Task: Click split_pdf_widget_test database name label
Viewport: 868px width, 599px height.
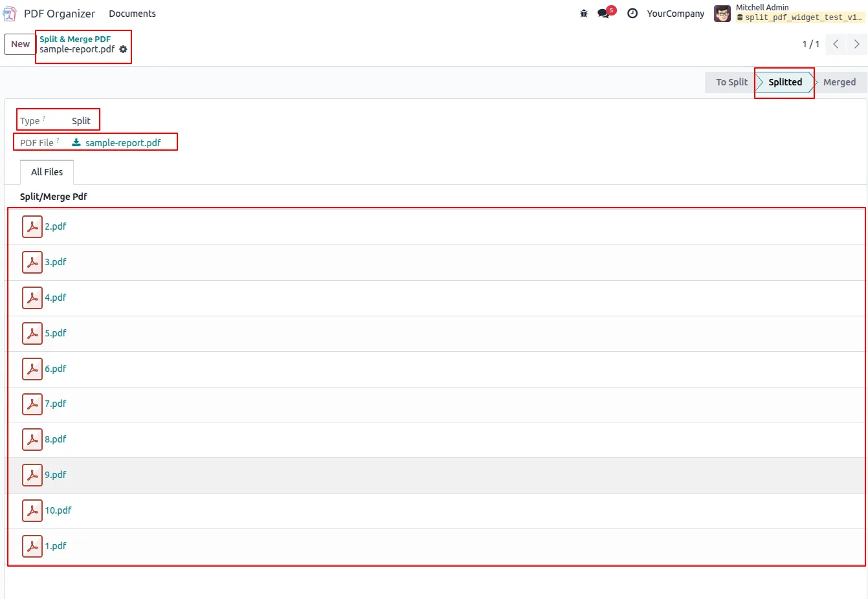Action: (800, 17)
